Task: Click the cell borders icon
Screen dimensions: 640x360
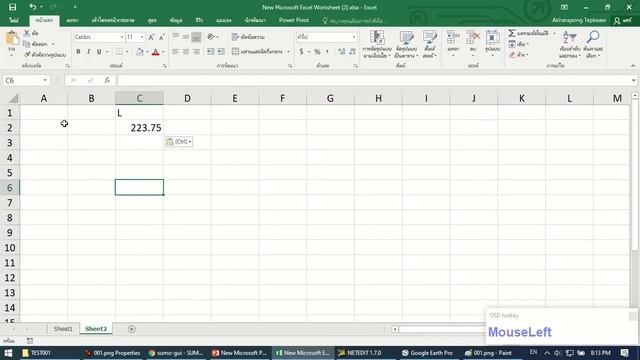Action: 119,52
